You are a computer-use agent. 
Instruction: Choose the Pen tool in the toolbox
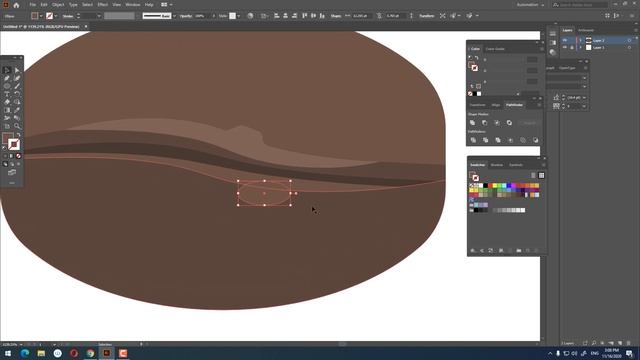7,78
